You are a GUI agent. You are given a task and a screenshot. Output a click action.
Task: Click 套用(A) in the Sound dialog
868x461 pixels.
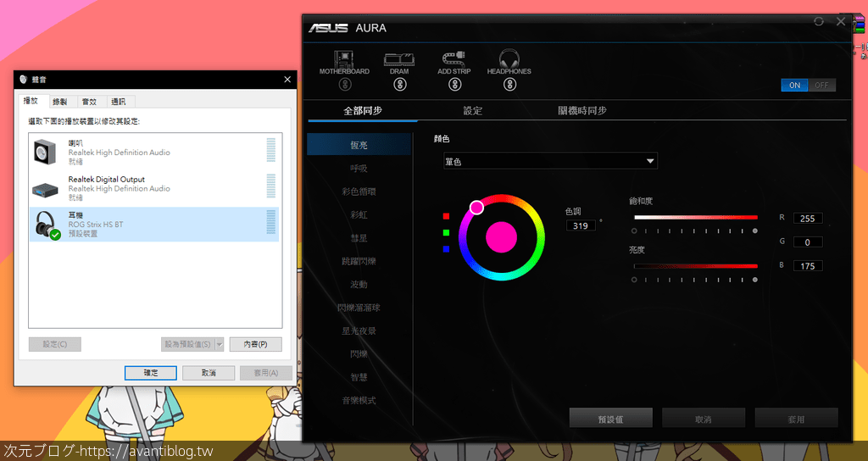(x=266, y=373)
